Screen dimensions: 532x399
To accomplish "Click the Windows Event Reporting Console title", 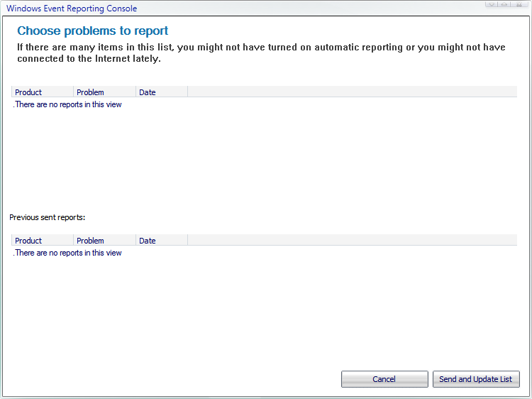I will click(x=72, y=9).
